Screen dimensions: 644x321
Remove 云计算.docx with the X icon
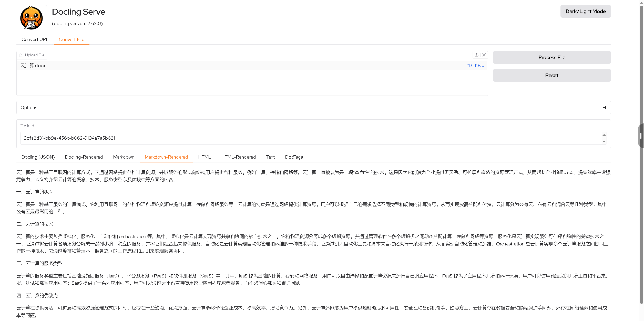(x=484, y=55)
